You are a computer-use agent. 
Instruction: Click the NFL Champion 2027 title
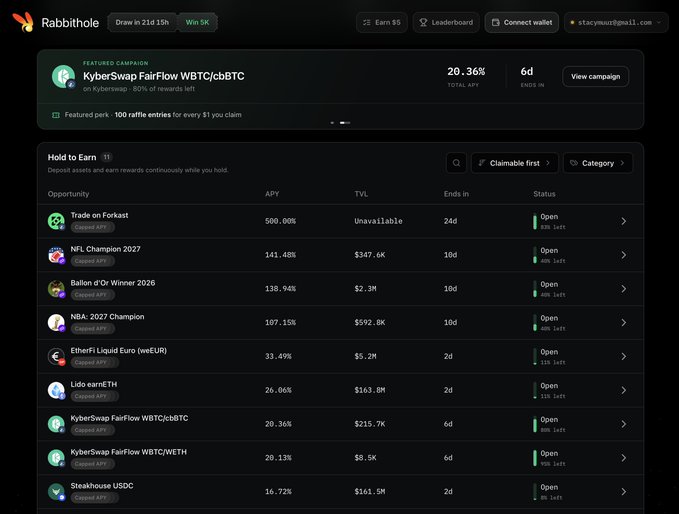105,249
